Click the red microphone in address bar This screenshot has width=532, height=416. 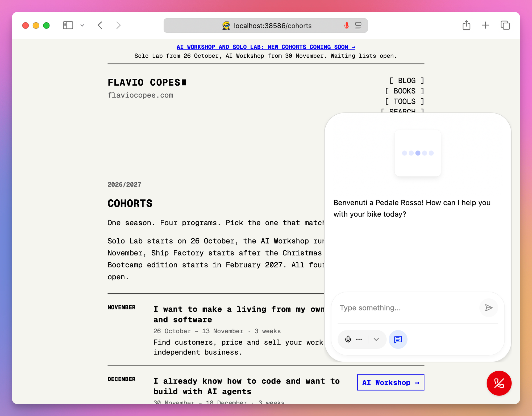point(346,26)
